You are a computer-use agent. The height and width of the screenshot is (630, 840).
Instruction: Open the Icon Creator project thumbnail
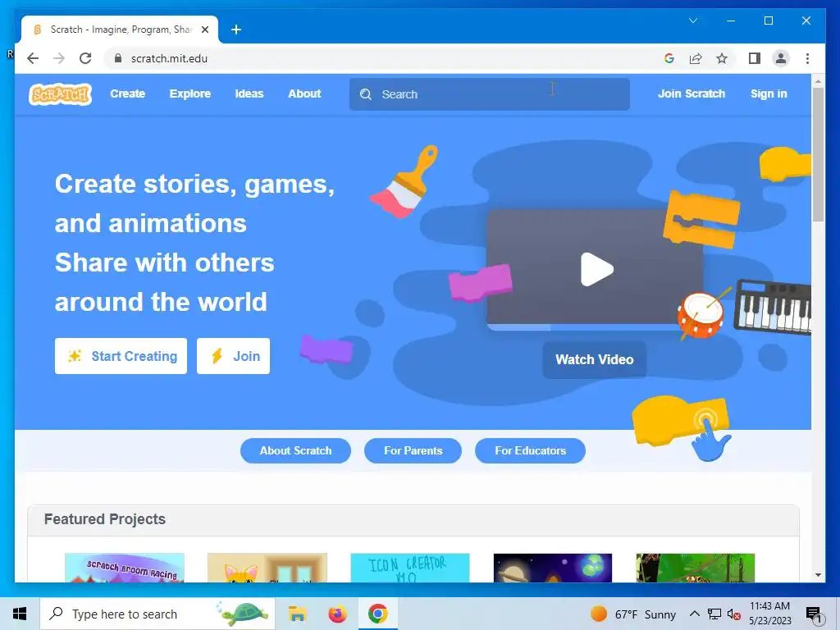click(x=410, y=568)
